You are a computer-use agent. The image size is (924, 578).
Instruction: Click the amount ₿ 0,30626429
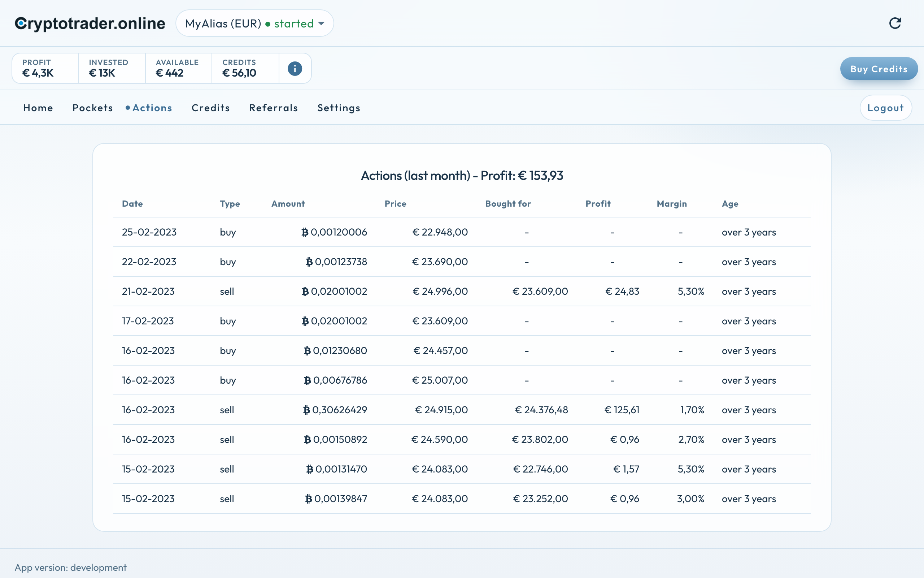click(335, 410)
